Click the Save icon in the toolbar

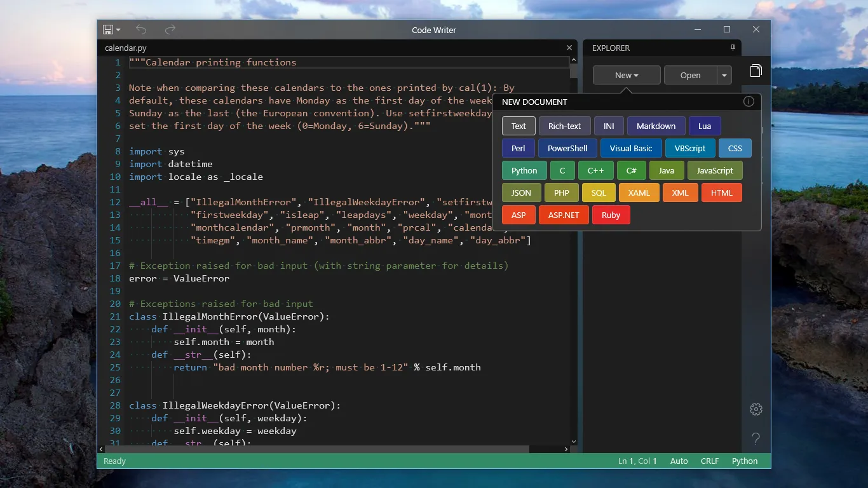[107, 29]
